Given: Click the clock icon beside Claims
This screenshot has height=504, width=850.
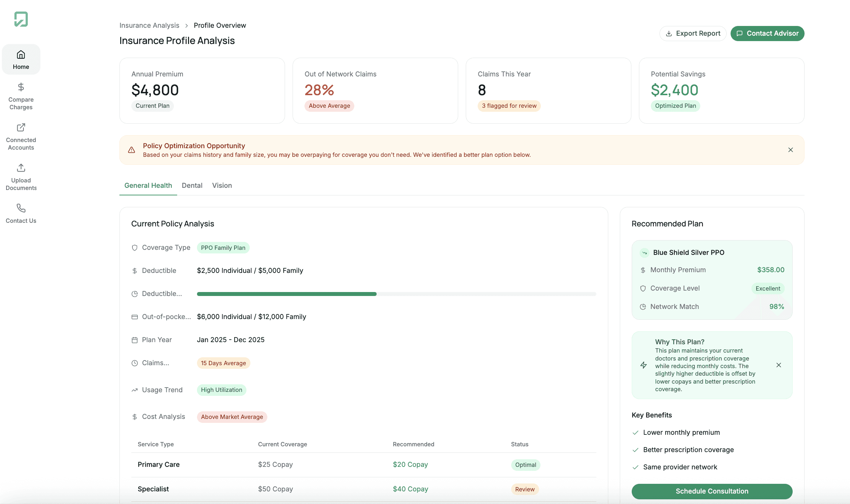Looking at the screenshot, I should click(135, 363).
